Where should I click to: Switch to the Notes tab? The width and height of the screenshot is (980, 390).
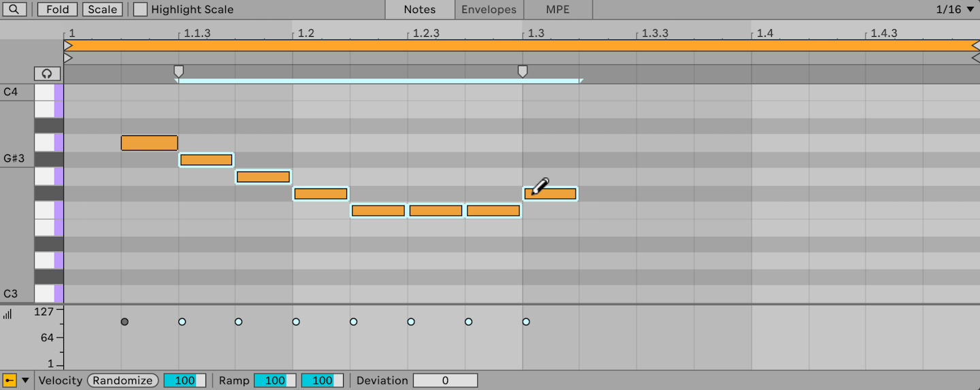tap(420, 10)
